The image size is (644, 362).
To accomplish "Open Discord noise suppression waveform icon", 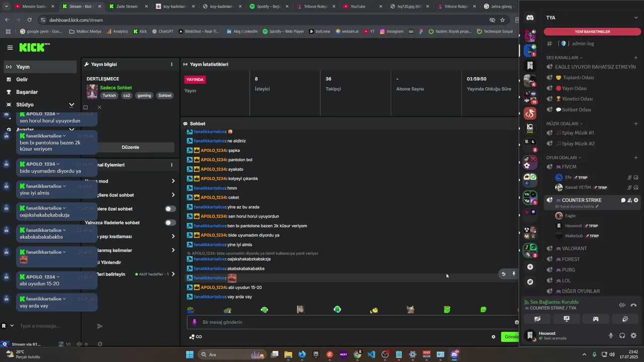I will point(622,305).
